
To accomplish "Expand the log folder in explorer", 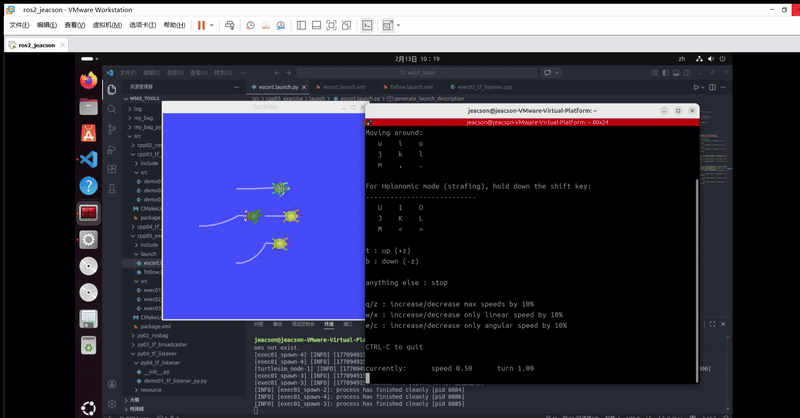I will click(x=138, y=108).
